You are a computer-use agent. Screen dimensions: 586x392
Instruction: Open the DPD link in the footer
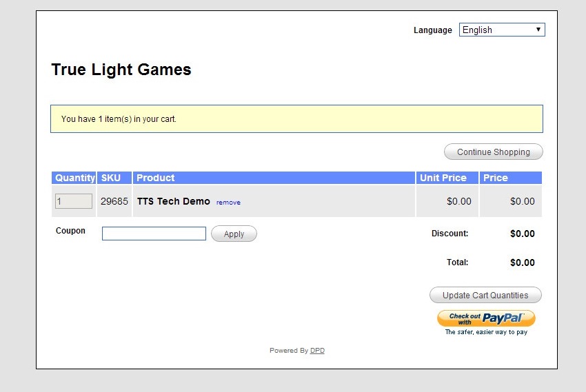[317, 351]
